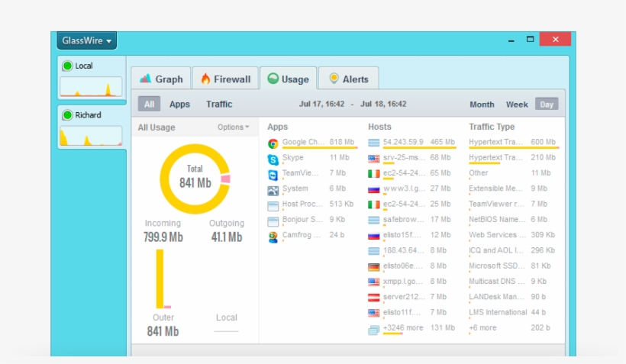Click the Host Process app icon
The width and height of the screenshot is (626, 364).
(x=273, y=206)
